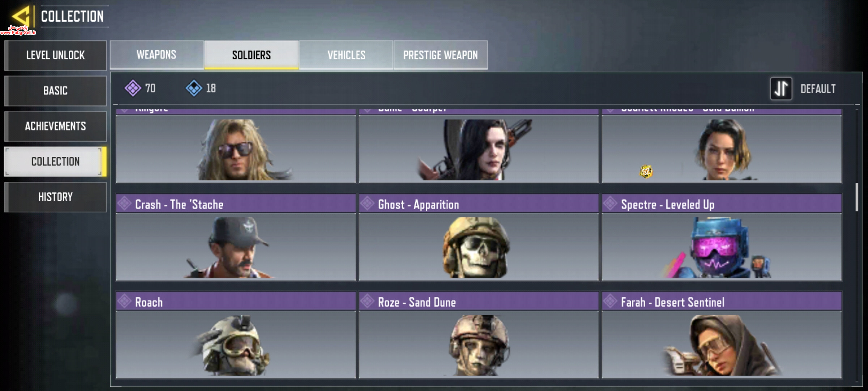Screen dimensions: 868x391
Task: Select the blue rare rarity diamond icon
Action: coord(194,88)
